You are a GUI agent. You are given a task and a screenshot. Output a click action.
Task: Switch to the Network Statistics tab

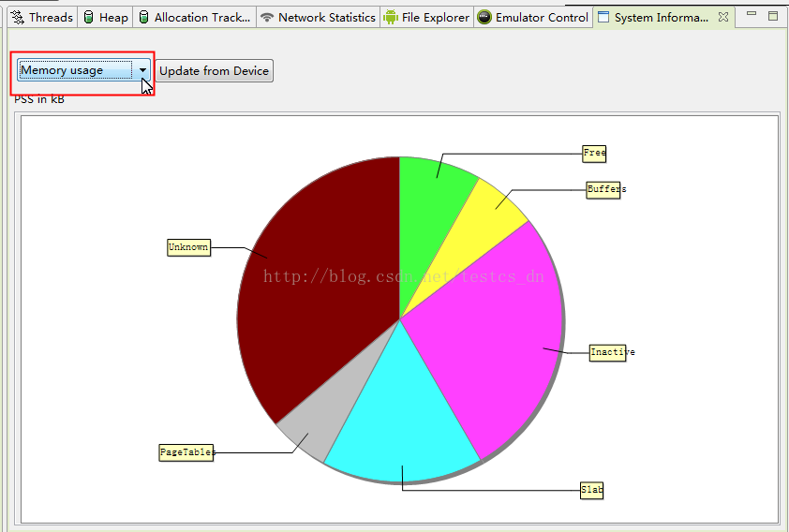[x=318, y=18]
